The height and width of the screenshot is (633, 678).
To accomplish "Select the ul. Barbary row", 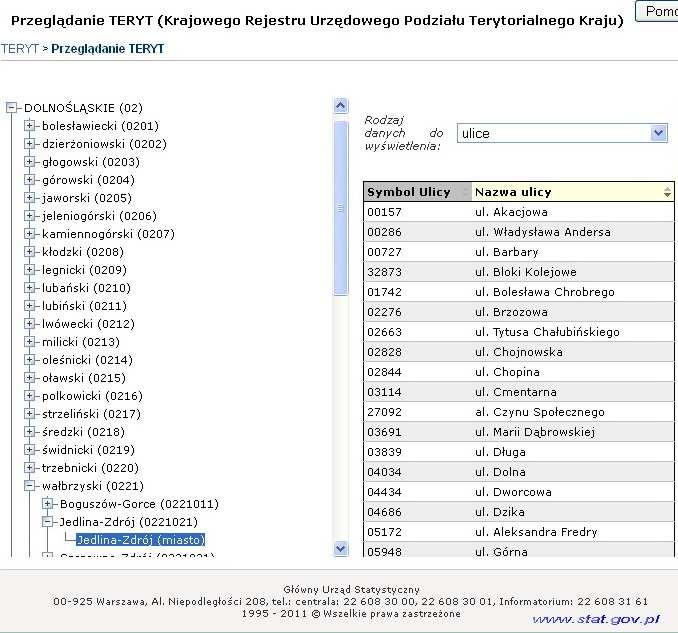I will [x=519, y=252].
